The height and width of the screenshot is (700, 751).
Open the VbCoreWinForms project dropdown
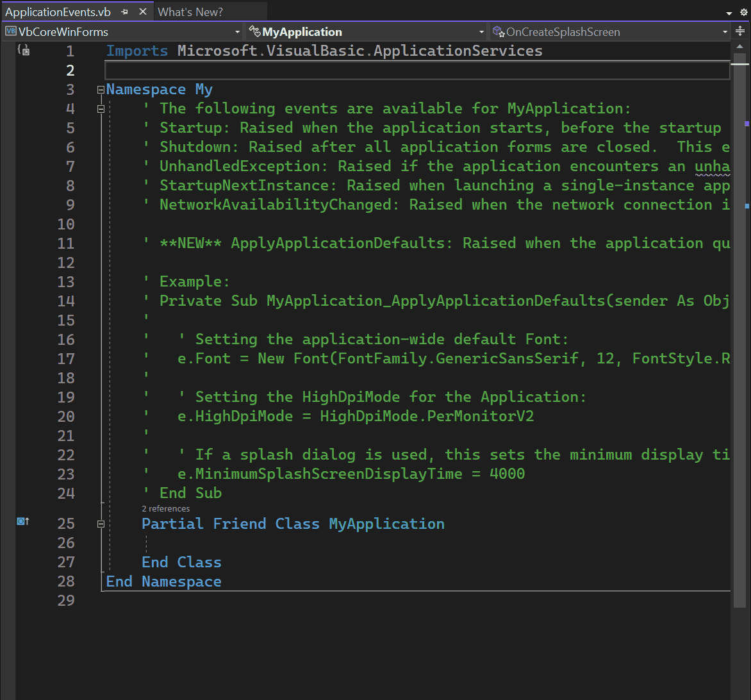tap(236, 31)
